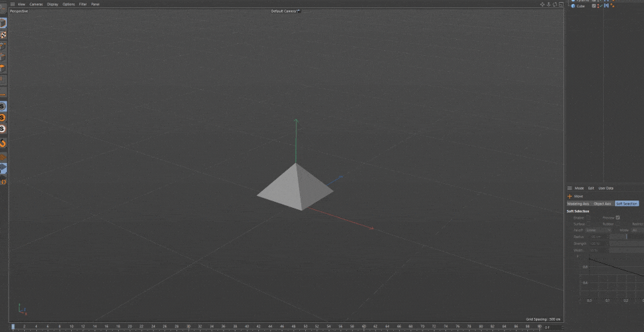Switch to Texture mode checker icon
Viewport: 644px width, 332px height.
point(3,34)
